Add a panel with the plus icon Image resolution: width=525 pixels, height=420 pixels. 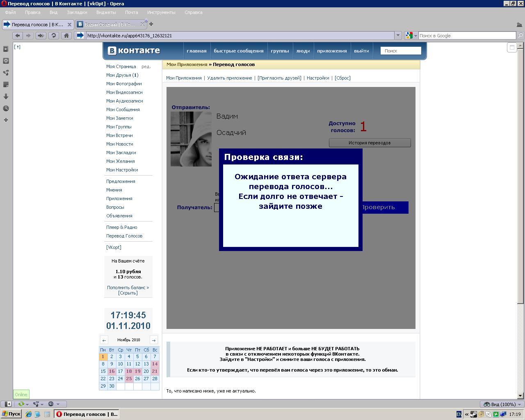coord(6,120)
